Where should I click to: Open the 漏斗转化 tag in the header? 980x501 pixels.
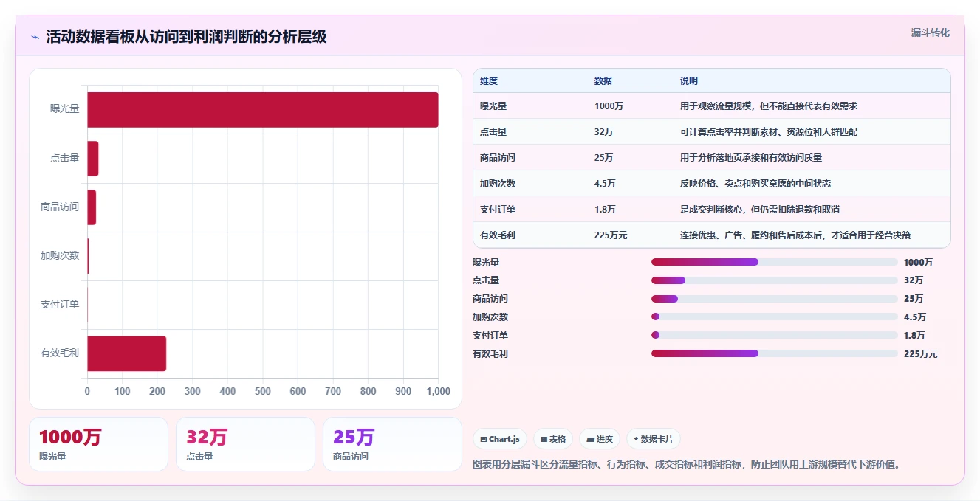930,32
